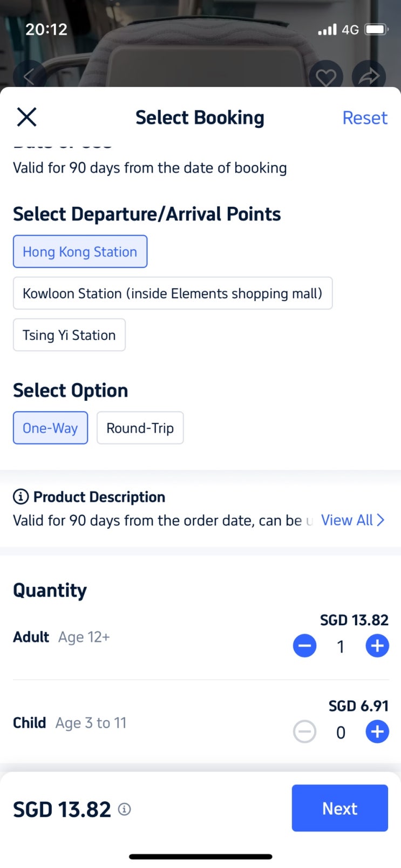Close the Select Booking sheet
This screenshot has width=401, height=868.
pyautogui.click(x=26, y=117)
